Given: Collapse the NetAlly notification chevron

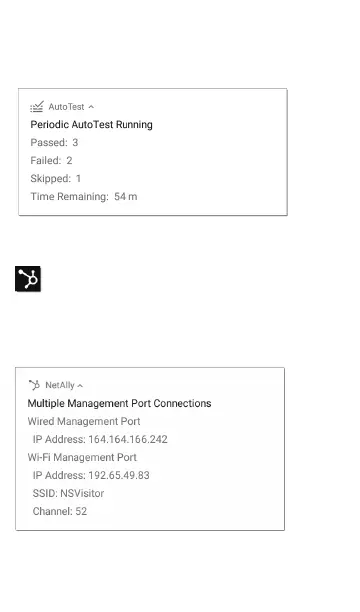Looking at the screenshot, I should (x=80, y=386).
